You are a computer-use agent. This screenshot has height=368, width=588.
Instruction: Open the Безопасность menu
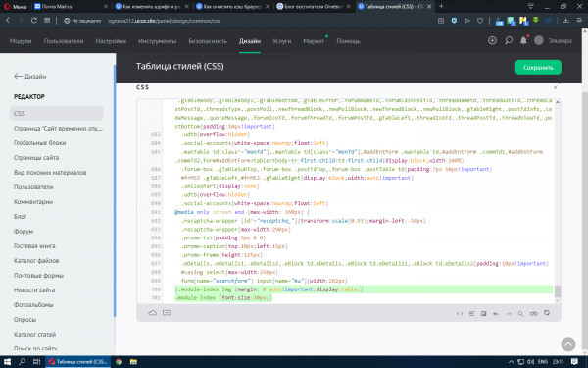(208, 41)
